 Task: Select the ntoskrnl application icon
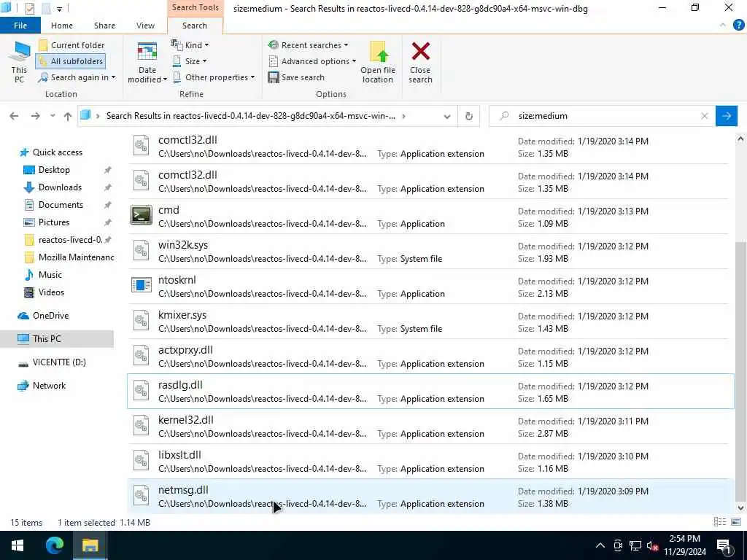click(141, 285)
